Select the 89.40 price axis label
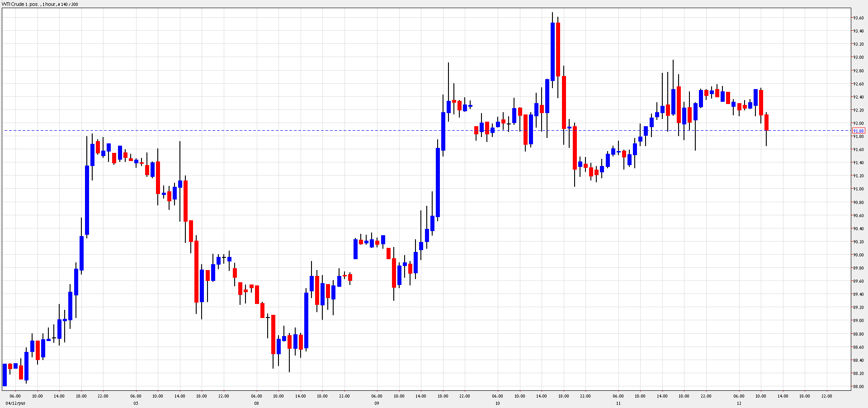The image size is (868, 408). (858, 294)
